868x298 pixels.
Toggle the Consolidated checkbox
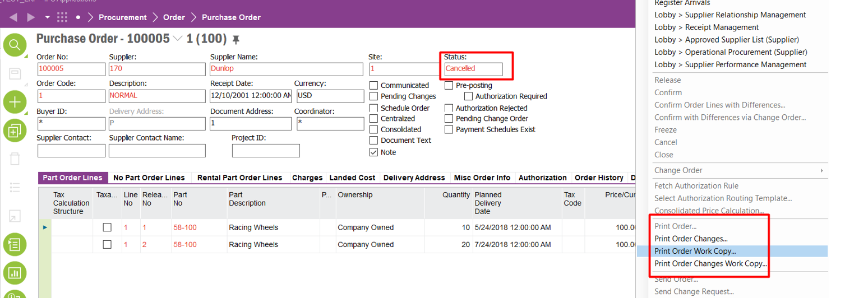tap(374, 129)
